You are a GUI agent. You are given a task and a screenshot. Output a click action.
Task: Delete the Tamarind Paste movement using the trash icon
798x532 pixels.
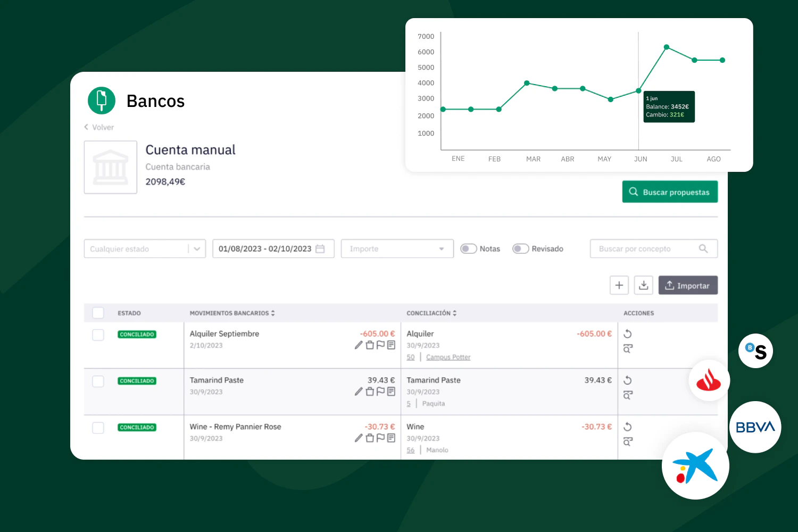369,391
